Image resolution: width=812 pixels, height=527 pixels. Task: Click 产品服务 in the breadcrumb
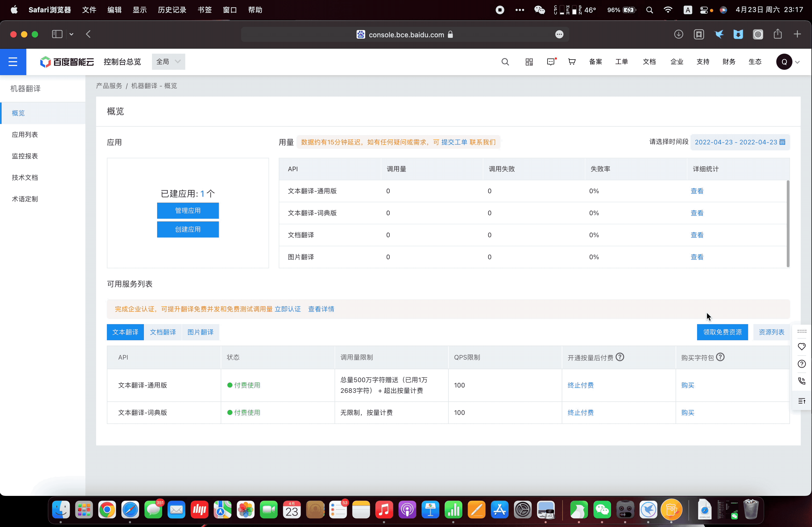pos(109,86)
